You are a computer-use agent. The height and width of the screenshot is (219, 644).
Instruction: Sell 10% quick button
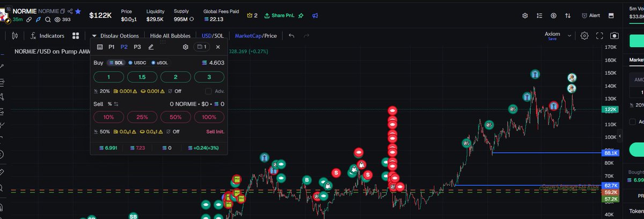108,117
